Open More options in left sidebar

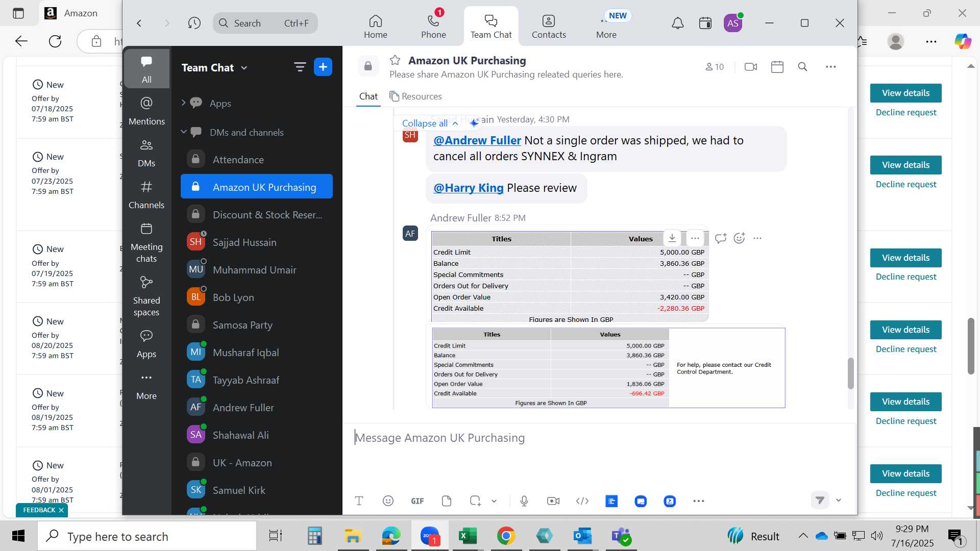click(146, 386)
